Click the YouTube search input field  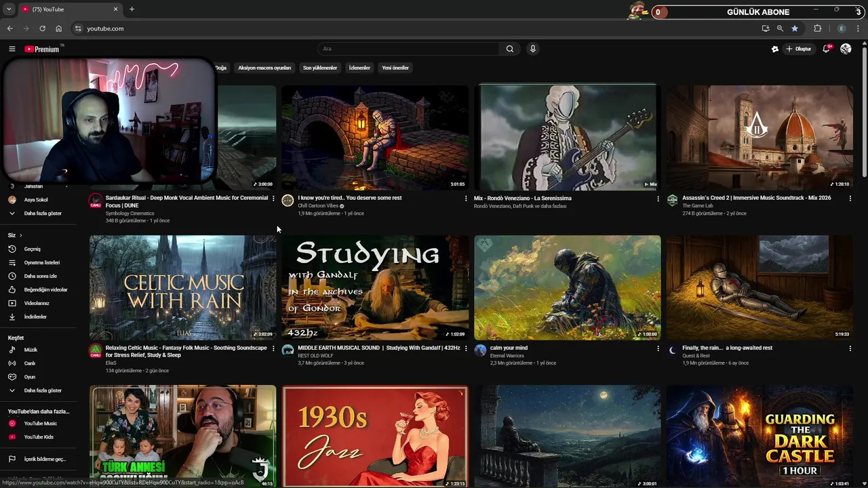point(409,49)
